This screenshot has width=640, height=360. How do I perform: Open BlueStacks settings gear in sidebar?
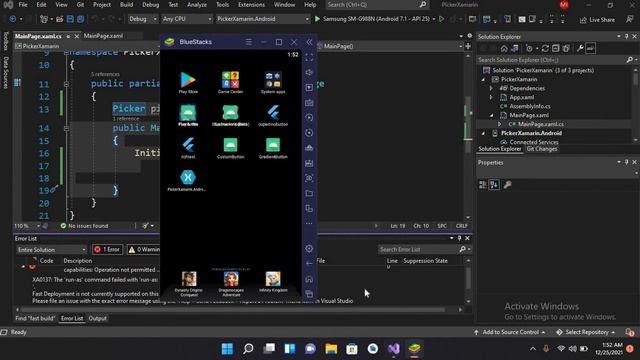point(309,249)
